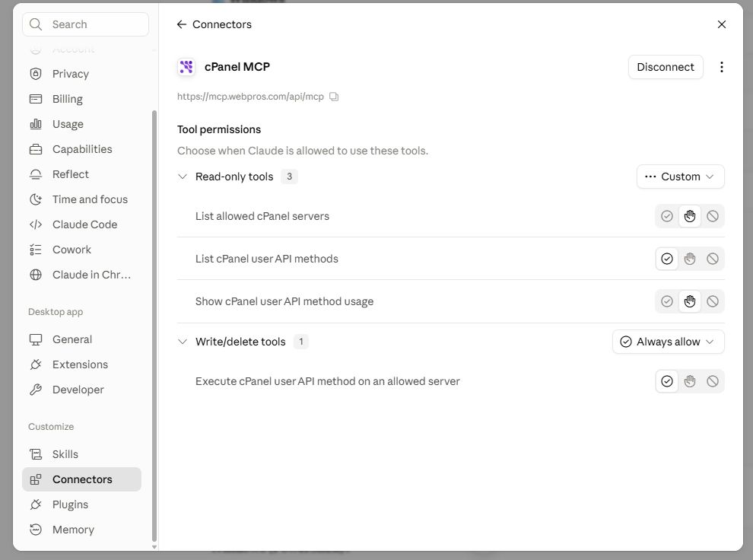Click the Cowork checklist icon
The width and height of the screenshot is (753, 560).
click(36, 250)
